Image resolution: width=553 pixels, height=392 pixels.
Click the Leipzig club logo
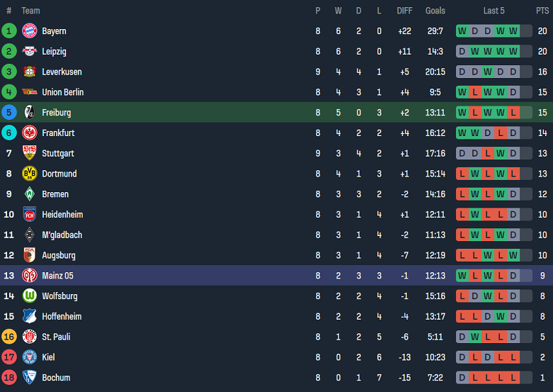29,51
